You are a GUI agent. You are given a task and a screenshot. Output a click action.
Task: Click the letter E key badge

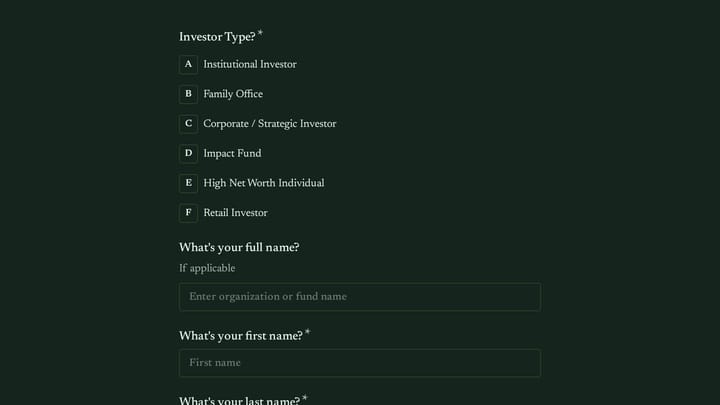click(188, 183)
